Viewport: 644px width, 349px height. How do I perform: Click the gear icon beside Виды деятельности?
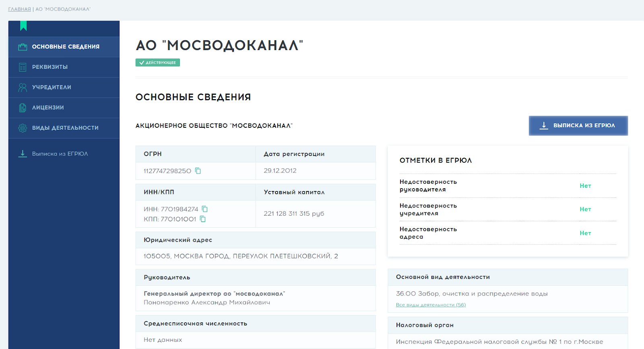pyautogui.click(x=23, y=128)
